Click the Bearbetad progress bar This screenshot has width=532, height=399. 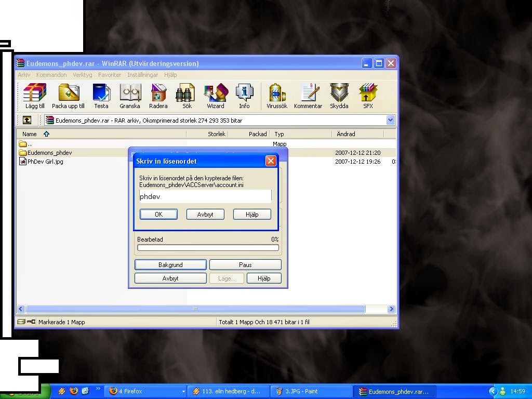pos(208,248)
